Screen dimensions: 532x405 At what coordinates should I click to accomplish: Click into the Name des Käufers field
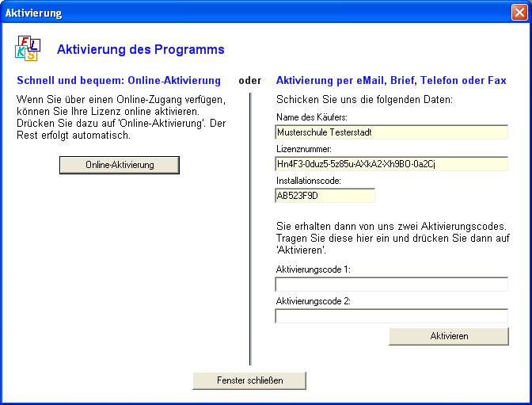391,132
